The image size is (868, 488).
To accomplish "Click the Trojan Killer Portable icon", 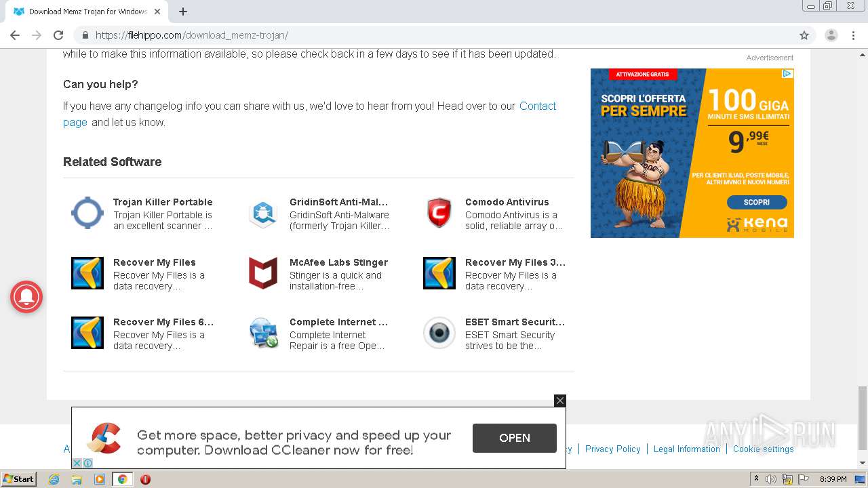I will (x=87, y=213).
